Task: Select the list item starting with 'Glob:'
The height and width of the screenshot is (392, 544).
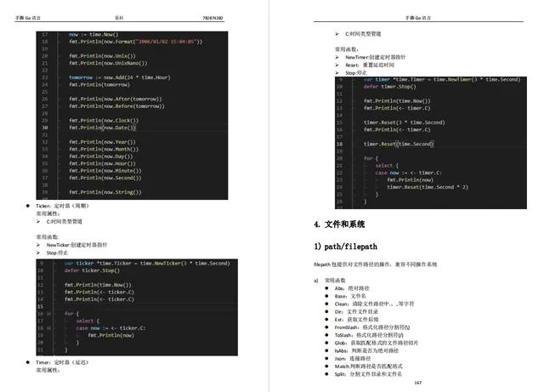Action: click(377, 343)
